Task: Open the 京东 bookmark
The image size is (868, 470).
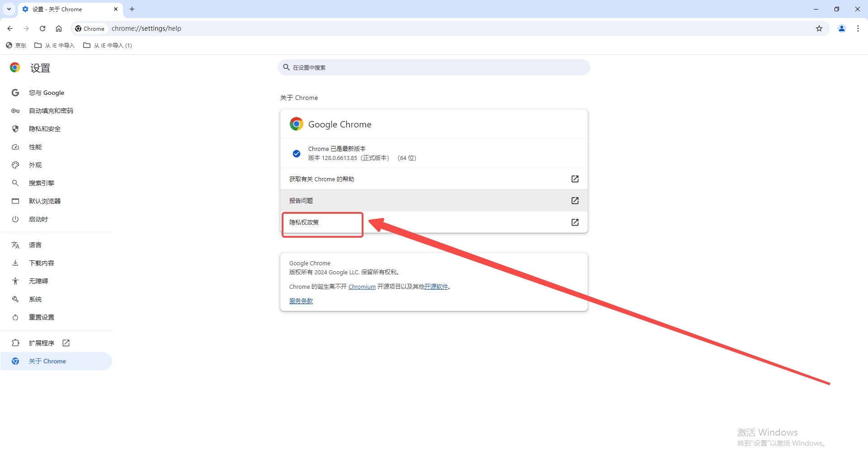Action: (x=16, y=45)
